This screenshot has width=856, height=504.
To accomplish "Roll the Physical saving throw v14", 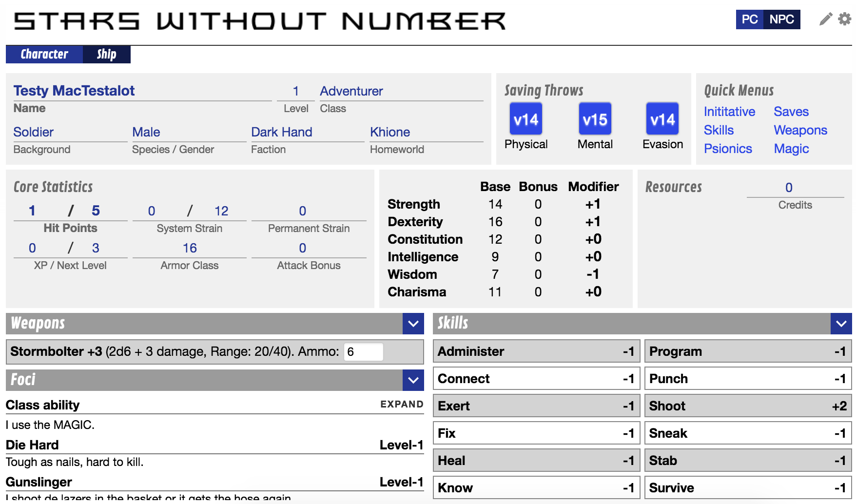I will pos(525,119).
